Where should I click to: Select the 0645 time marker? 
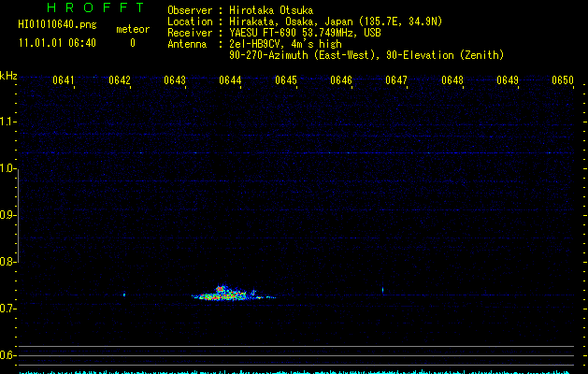(286, 80)
